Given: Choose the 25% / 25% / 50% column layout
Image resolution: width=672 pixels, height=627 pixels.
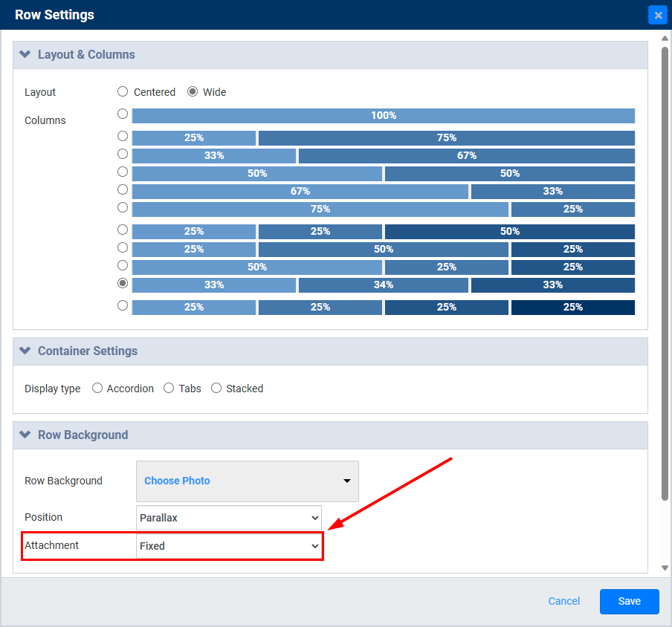Looking at the screenshot, I should [123, 230].
